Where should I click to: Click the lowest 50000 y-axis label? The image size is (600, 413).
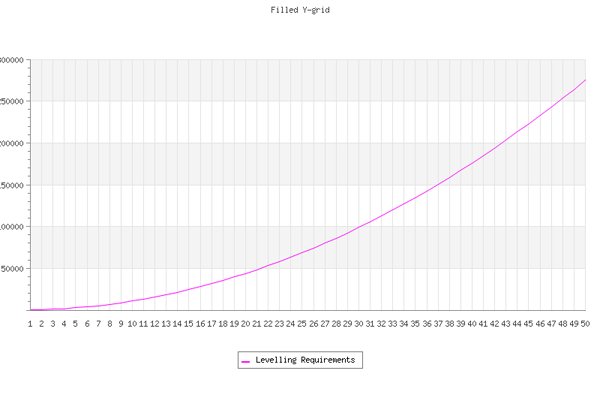(x=12, y=269)
